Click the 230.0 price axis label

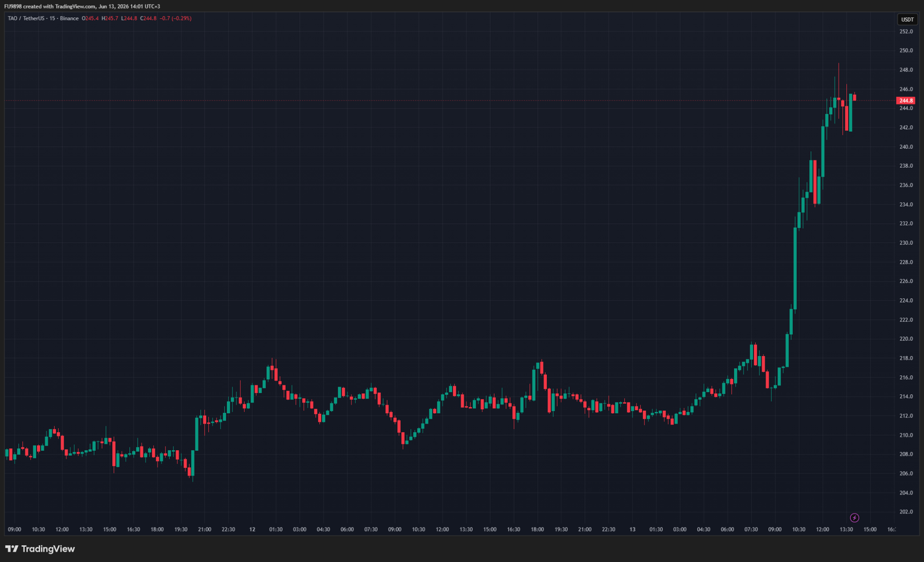(x=906, y=243)
